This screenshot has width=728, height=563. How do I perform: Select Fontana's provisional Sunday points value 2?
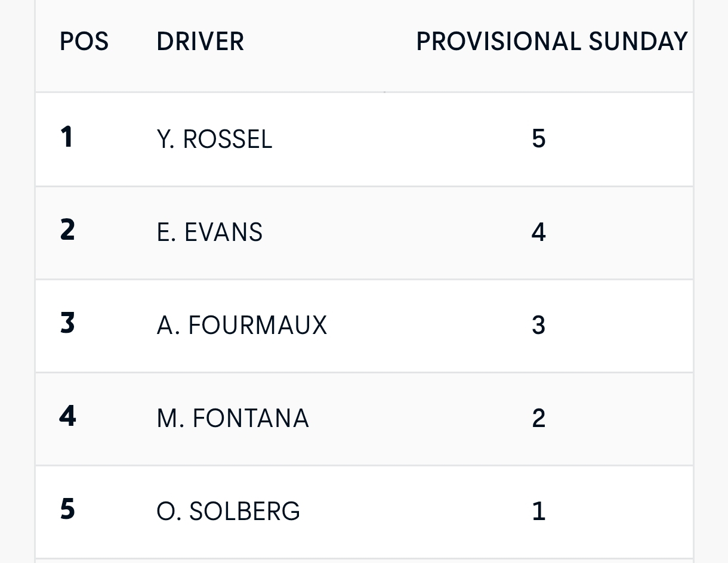pos(538,419)
